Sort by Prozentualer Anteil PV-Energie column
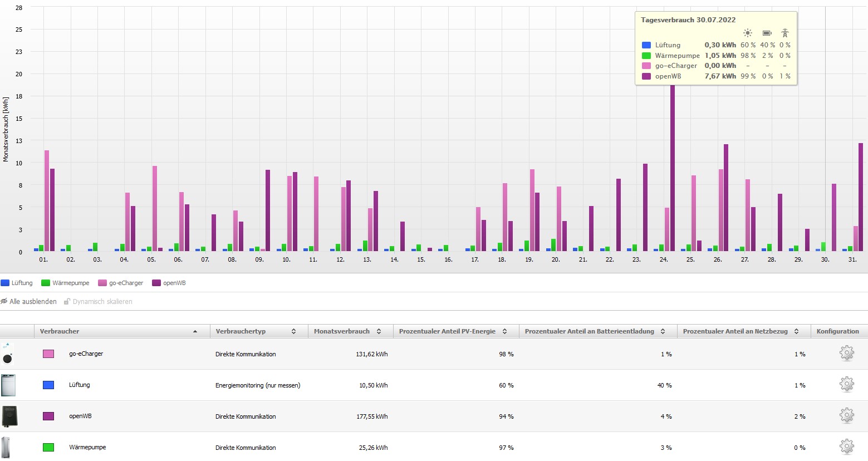The width and height of the screenshot is (868, 461). pyautogui.click(x=447, y=331)
